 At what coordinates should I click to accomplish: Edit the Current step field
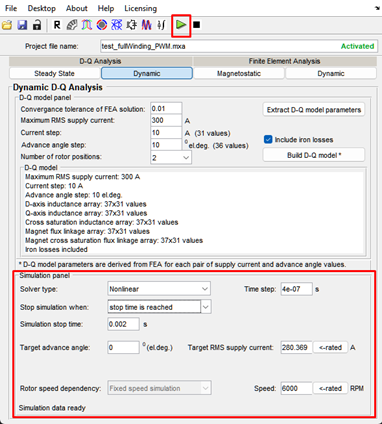[166, 133]
